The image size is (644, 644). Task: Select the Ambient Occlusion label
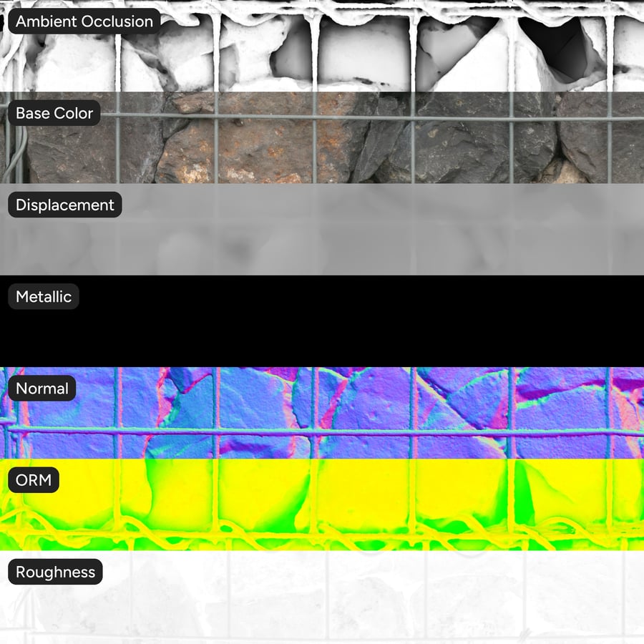(x=84, y=21)
